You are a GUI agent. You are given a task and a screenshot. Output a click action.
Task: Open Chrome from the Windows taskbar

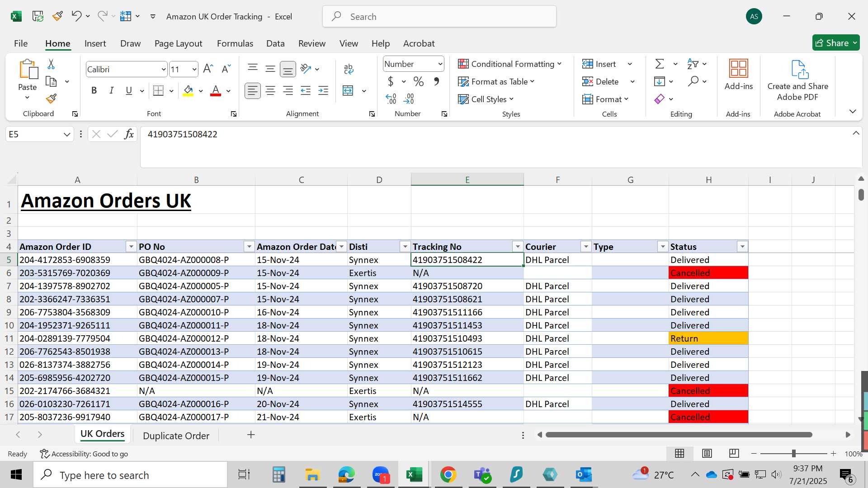point(448,475)
